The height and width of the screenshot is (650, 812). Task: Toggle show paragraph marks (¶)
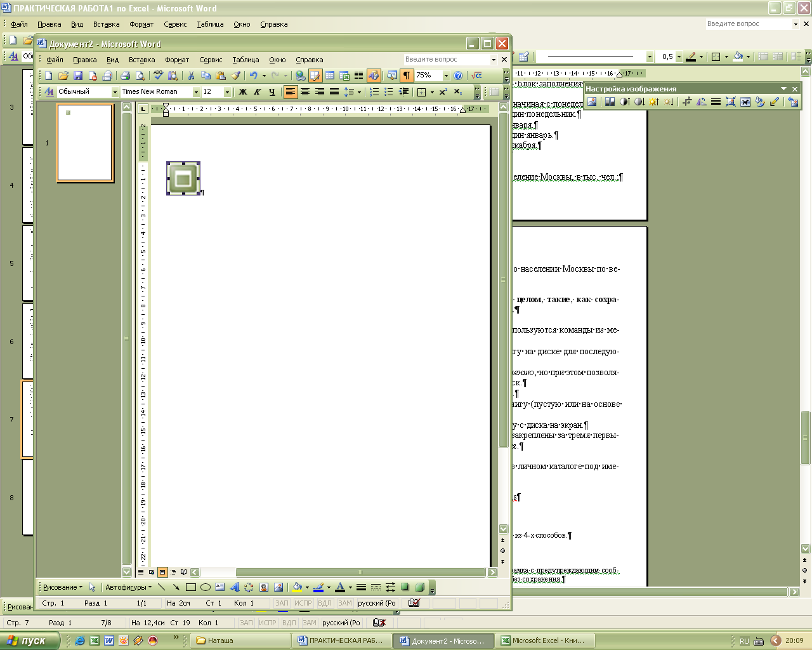pyautogui.click(x=407, y=76)
